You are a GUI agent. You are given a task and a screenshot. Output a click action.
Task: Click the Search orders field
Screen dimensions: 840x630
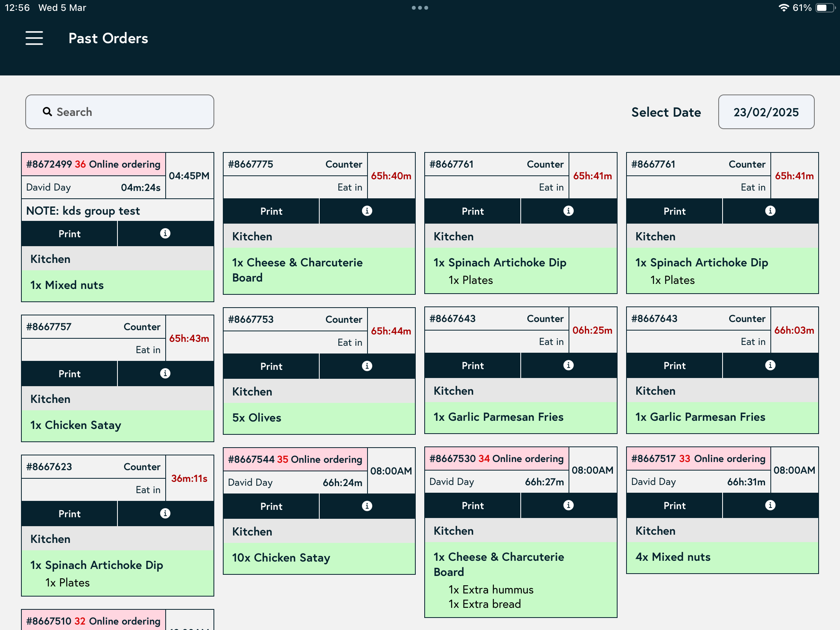click(120, 112)
